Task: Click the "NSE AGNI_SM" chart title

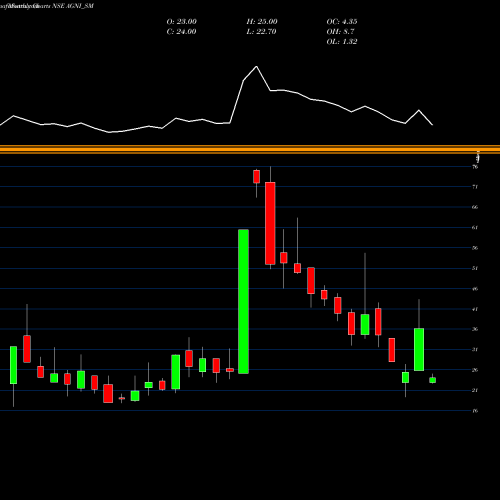Action: (x=73, y=6)
